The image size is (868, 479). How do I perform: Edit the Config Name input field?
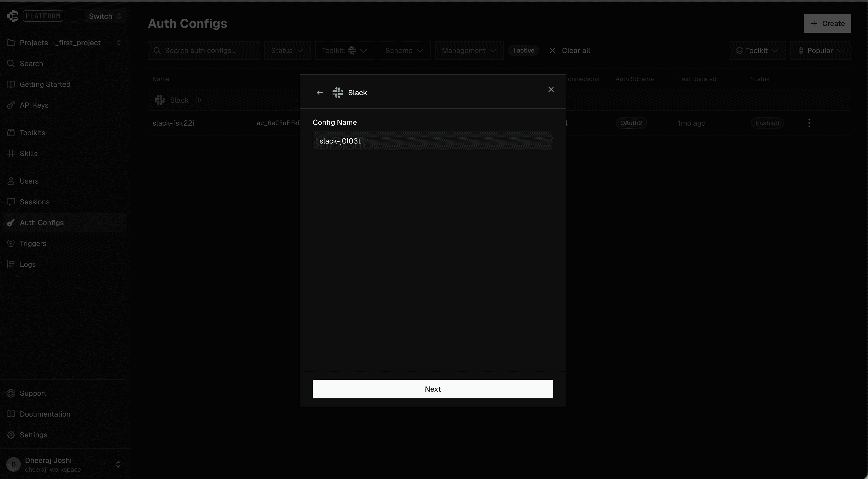(433, 141)
